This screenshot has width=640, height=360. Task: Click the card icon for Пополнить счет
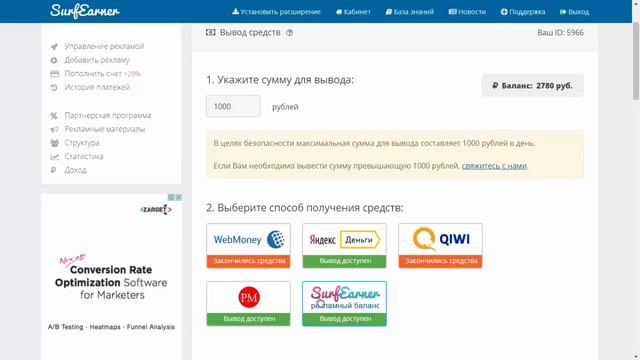[54, 74]
